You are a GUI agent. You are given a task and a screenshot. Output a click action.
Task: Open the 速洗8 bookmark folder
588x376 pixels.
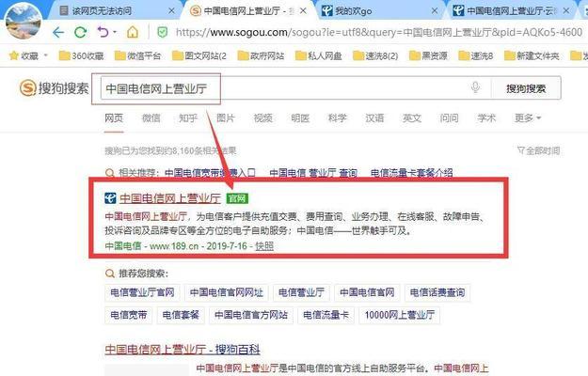(x=476, y=55)
